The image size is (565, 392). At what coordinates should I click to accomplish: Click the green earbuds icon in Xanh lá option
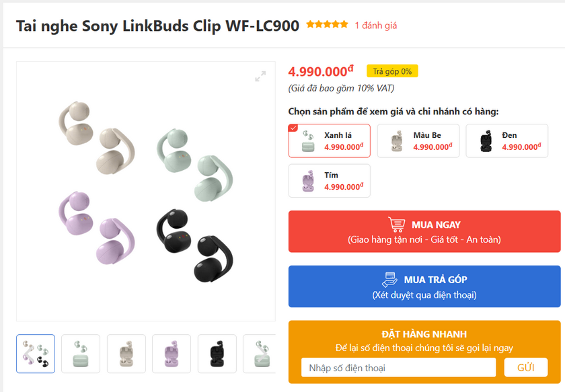click(308, 141)
